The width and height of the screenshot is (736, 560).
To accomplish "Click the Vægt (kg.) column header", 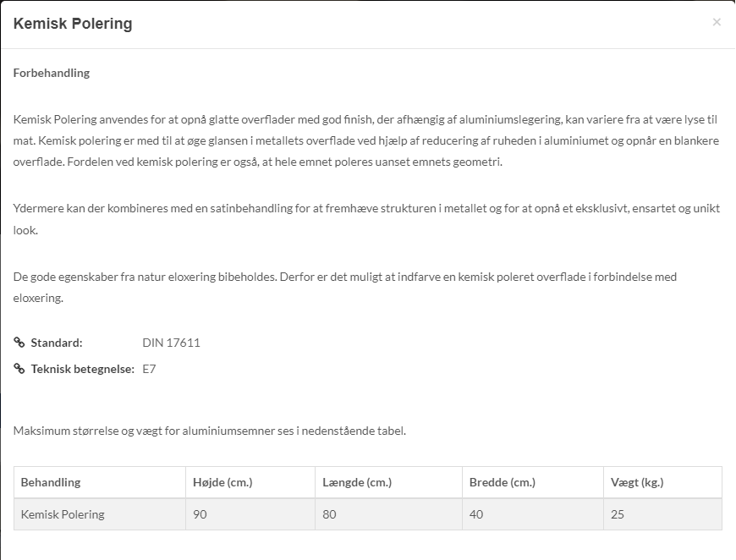I will coord(637,482).
